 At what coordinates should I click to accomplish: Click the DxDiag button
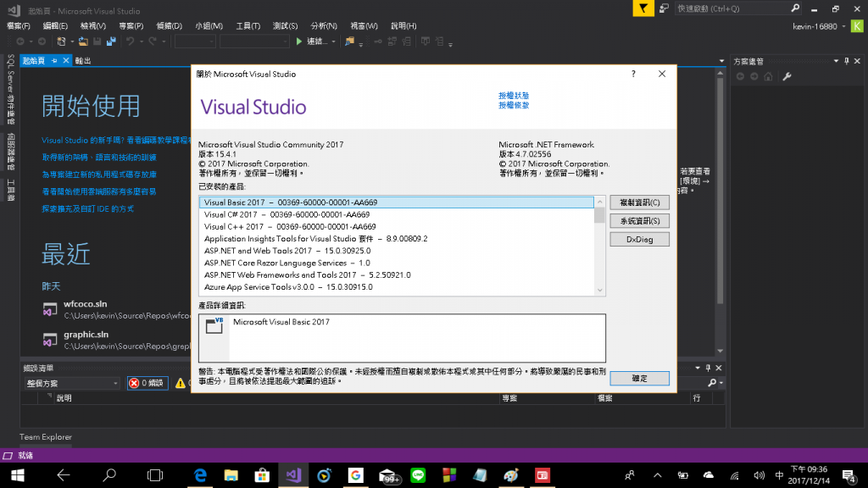point(639,240)
